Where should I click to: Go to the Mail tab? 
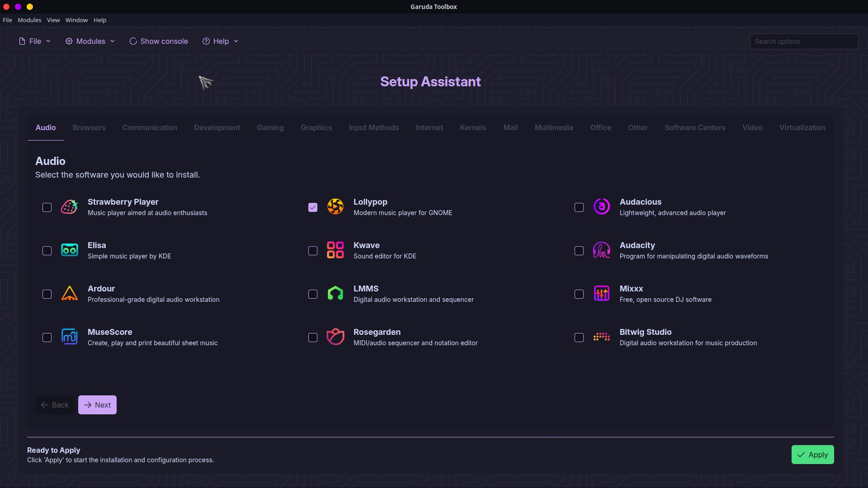[x=510, y=128]
